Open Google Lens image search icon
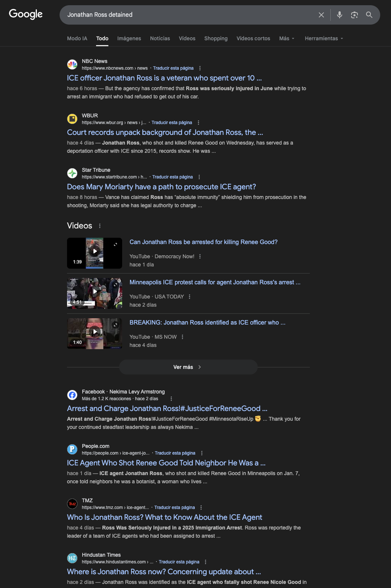The width and height of the screenshot is (391, 588). pyautogui.click(x=355, y=15)
